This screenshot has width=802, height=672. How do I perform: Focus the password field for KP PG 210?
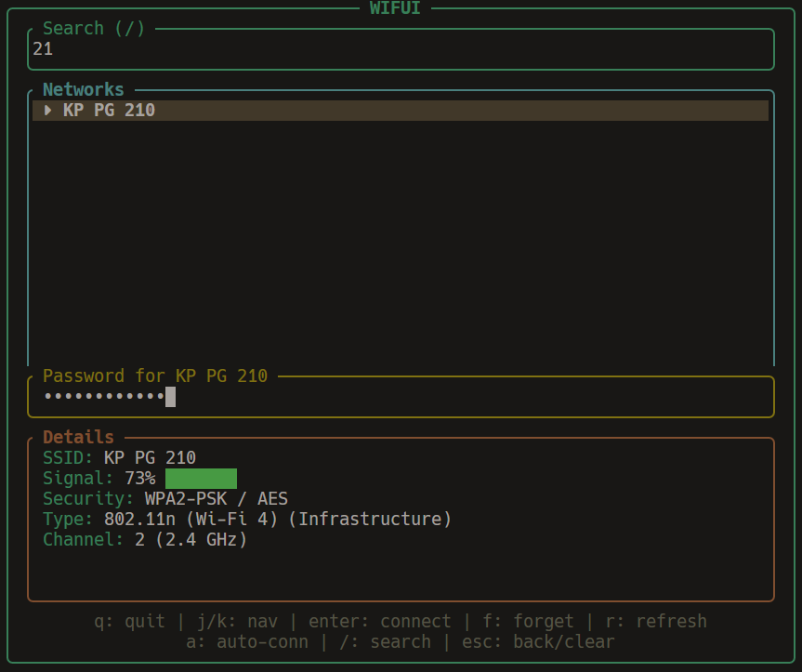pos(400,398)
